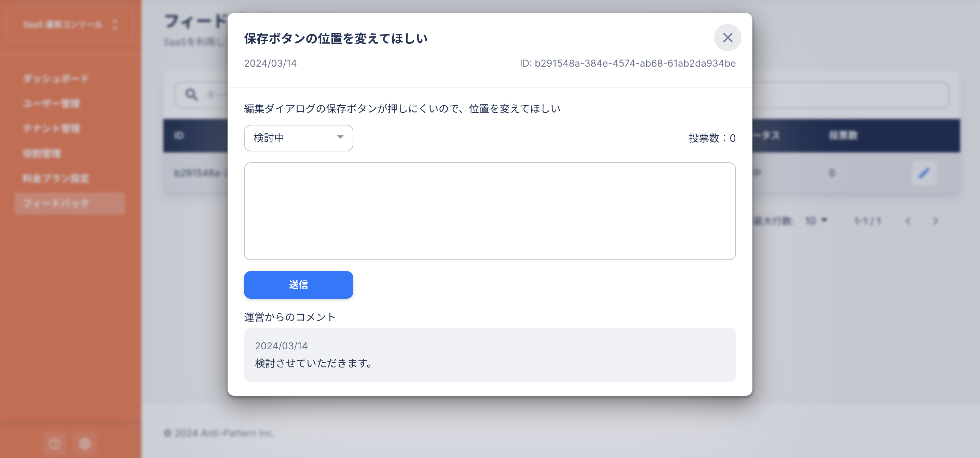This screenshot has height=458, width=980.
Task: Click the feedback description text in dialog
Action: 402,109
